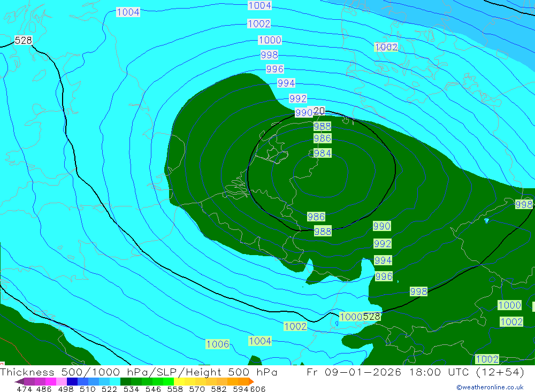
Task: Click the green-background 994 isobar label
Action: [x=383, y=260]
